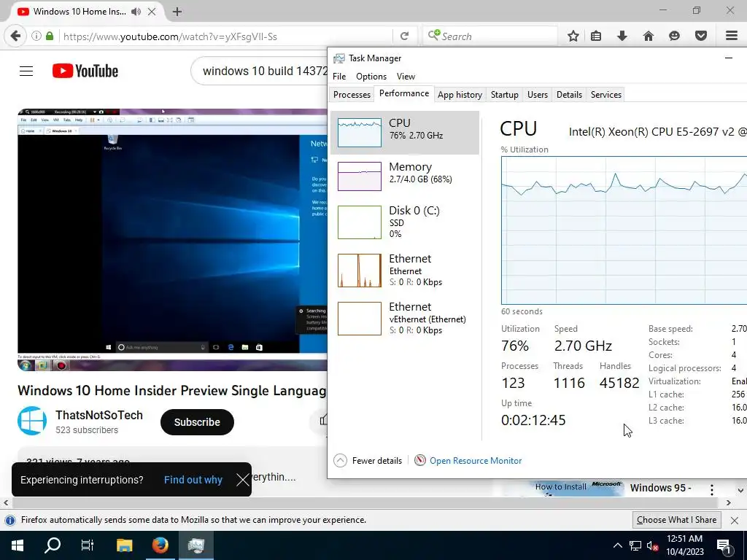Select Disk 0 (C:) performance item
This screenshot has width=747, height=560.
405,222
